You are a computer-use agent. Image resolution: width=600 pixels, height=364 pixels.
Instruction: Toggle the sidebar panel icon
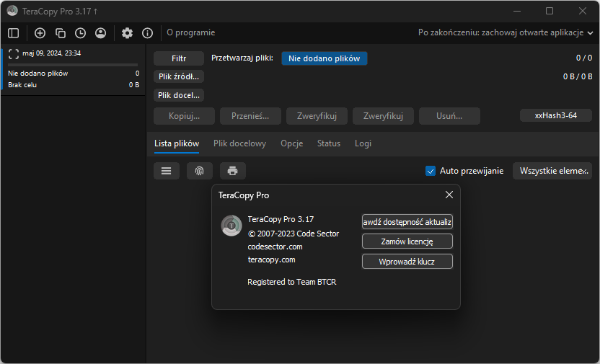pyautogui.click(x=14, y=33)
